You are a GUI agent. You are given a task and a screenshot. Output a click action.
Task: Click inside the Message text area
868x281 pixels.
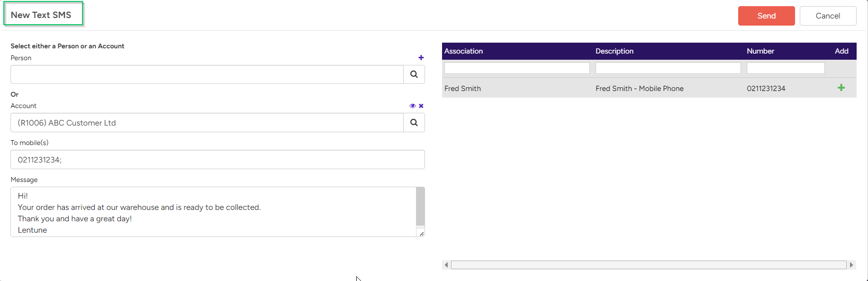click(213, 212)
